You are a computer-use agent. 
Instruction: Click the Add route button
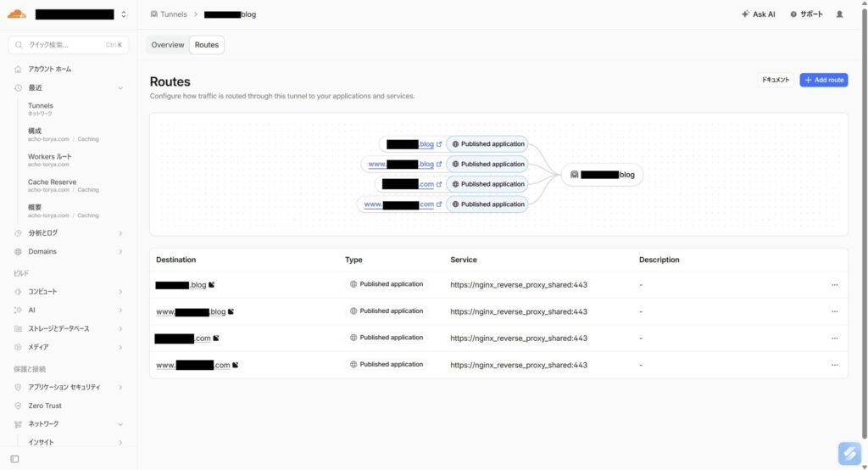pos(824,80)
